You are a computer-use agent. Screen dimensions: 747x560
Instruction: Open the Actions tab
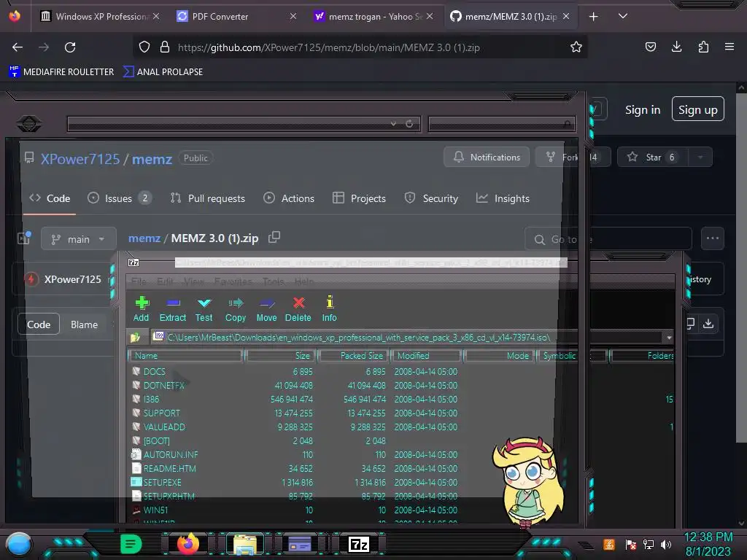tap(289, 198)
